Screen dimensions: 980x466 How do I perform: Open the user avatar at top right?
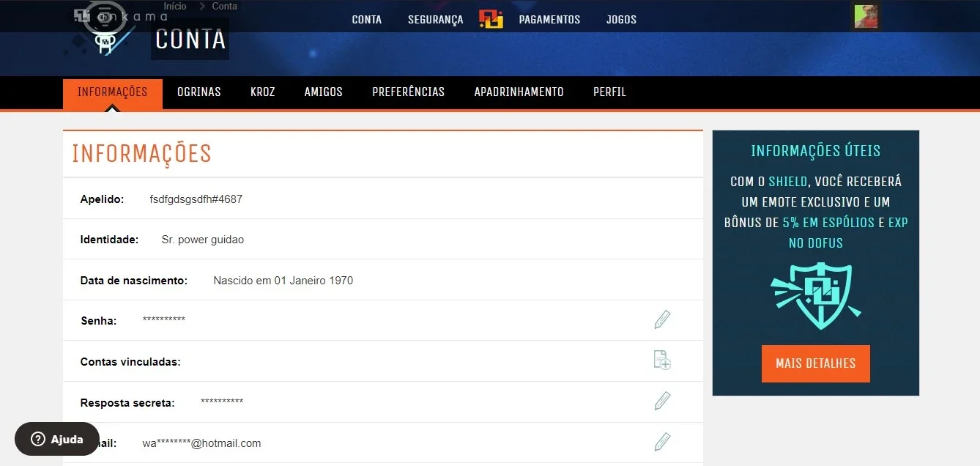(x=866, y=16)
